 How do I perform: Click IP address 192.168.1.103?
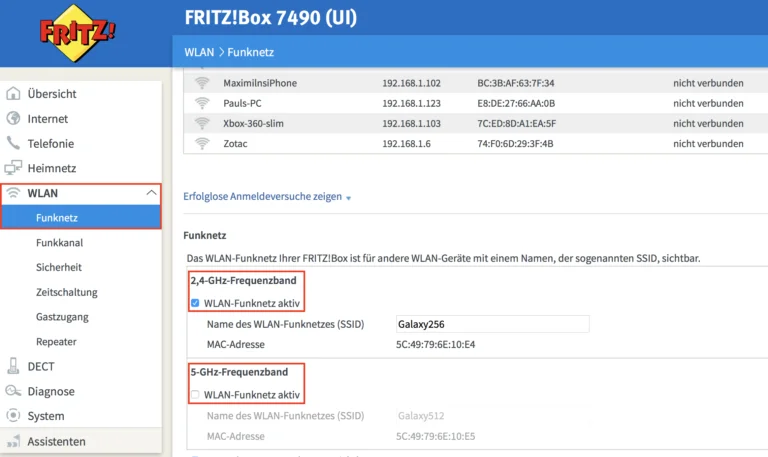click(411, 123)
